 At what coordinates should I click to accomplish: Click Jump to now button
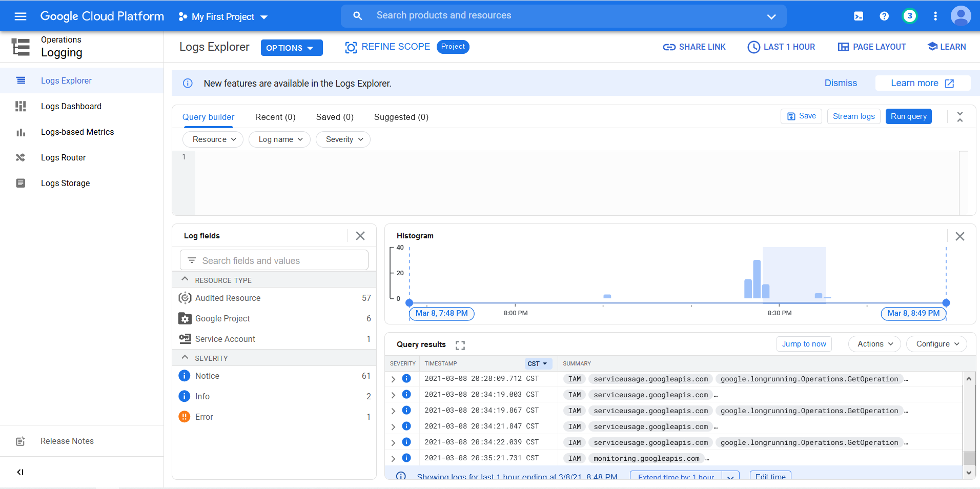coord(804,344)
